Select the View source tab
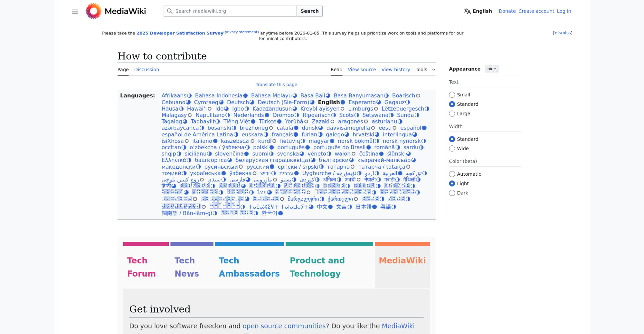644x334 pixels. (x=362, y=70)
